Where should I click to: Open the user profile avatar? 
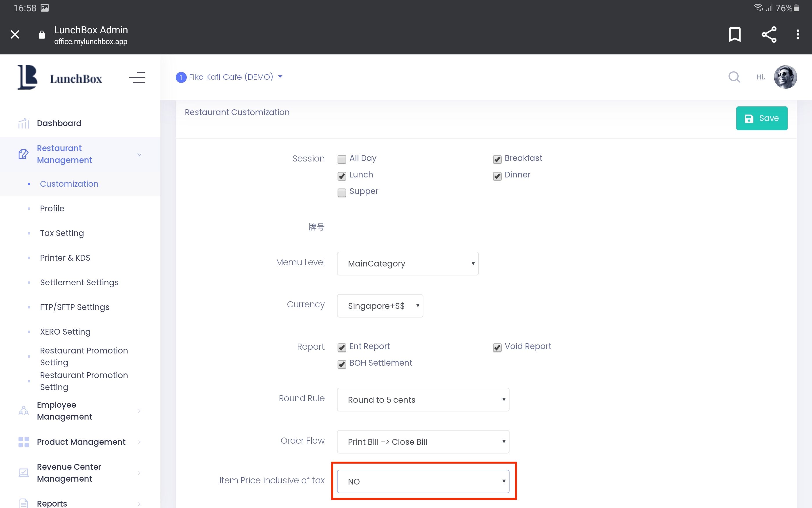pos(785,77)
